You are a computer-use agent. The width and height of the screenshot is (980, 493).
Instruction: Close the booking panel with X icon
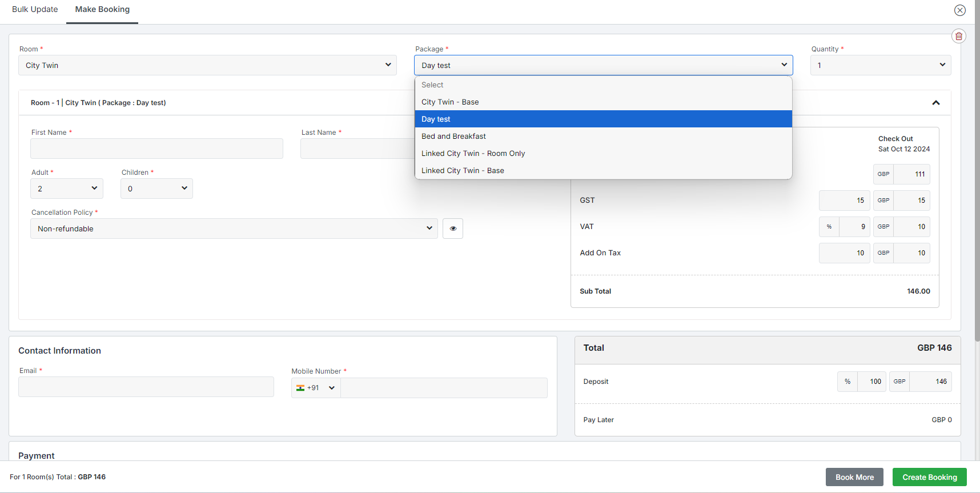pyautogui.click(x=960, y=10)
